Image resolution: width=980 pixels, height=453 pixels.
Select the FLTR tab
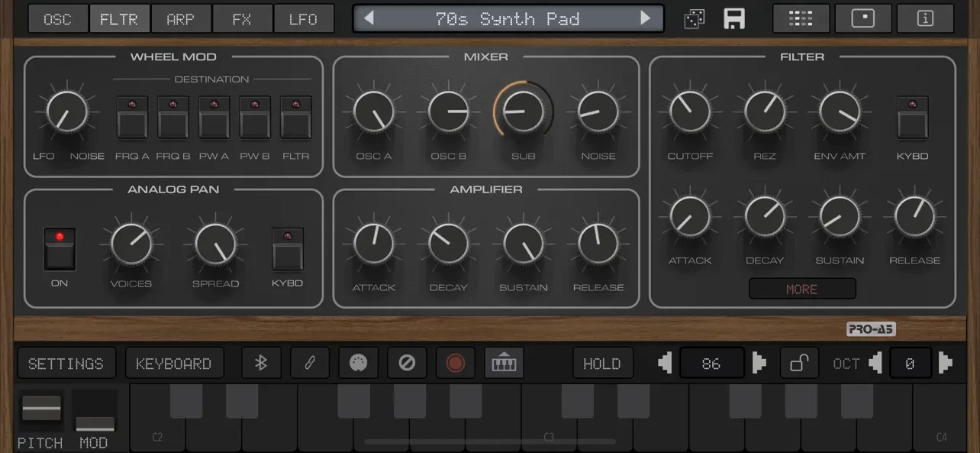tap(119, 19)
